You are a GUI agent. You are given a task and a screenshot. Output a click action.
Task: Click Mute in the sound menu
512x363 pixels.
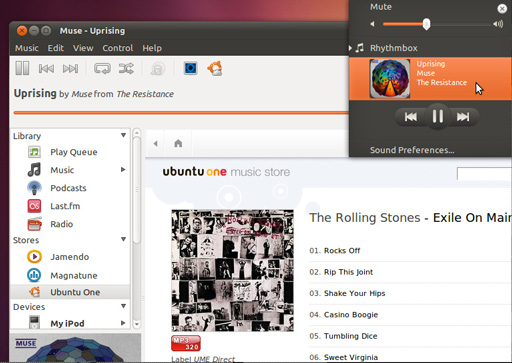381,7
